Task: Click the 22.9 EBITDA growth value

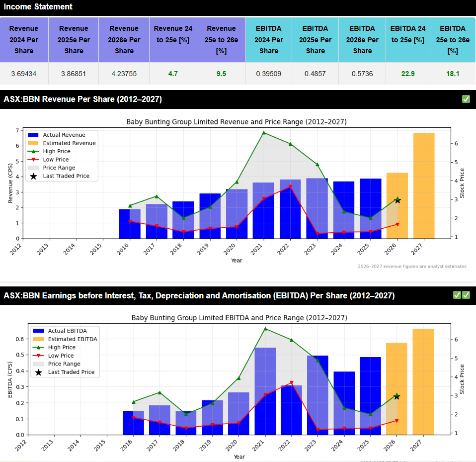Action: pos(407,74)
